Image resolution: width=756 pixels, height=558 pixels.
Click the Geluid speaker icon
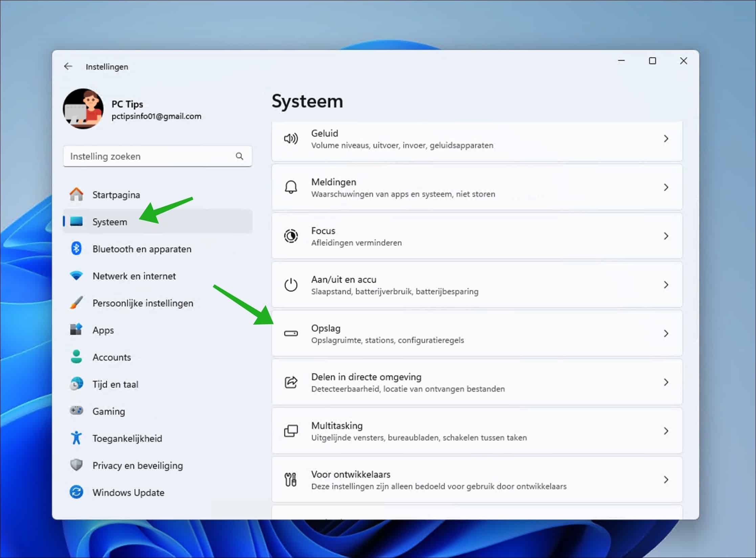291,139
